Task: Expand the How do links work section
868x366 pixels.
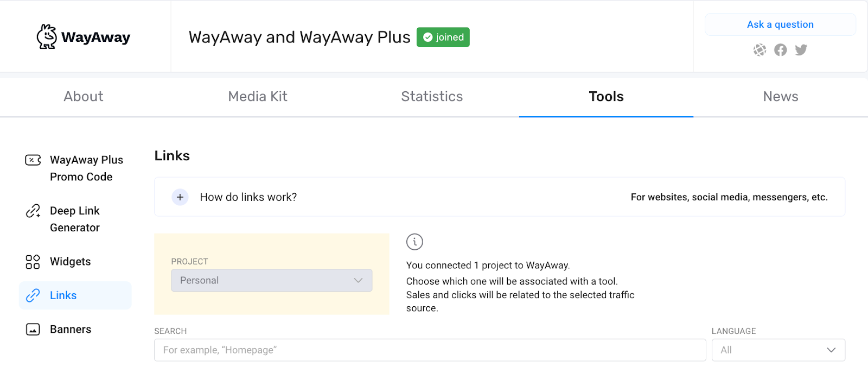Action: coord(180,197)
